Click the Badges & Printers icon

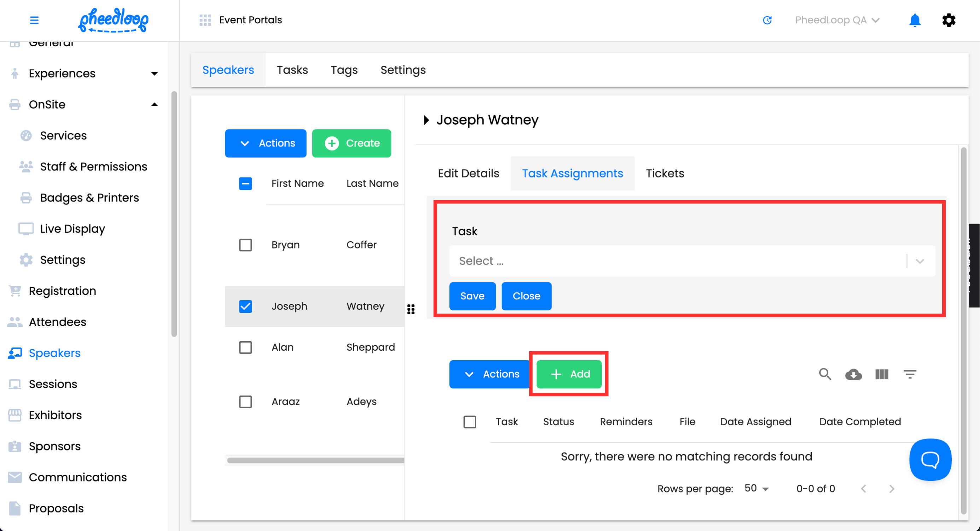point(26,198)
